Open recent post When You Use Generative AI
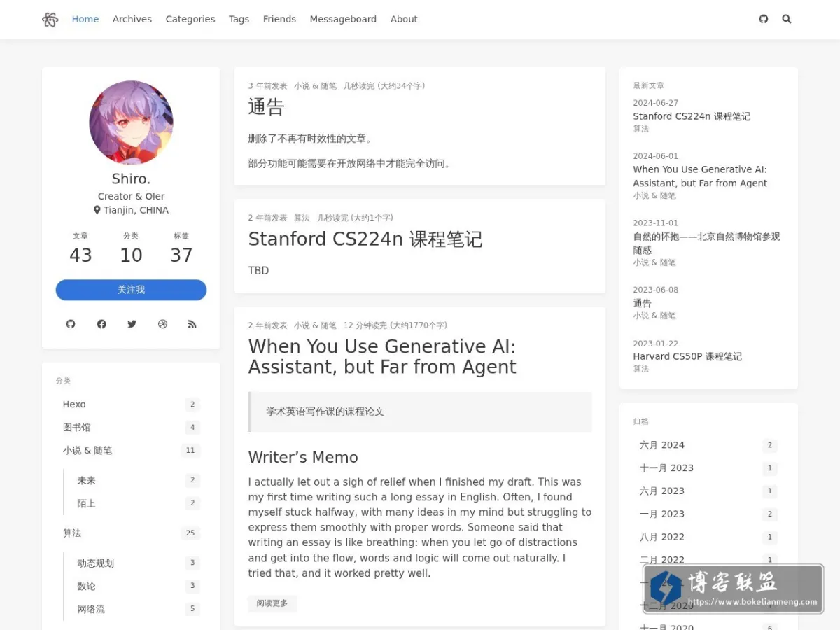Image resolution: width=840 pixels, height=630 pixels. (x=700, y=176)
